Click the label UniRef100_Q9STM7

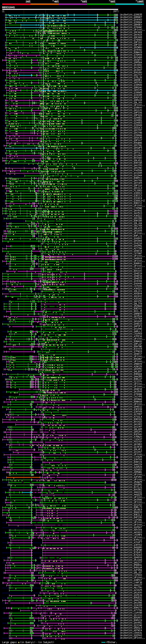[131, 130]
